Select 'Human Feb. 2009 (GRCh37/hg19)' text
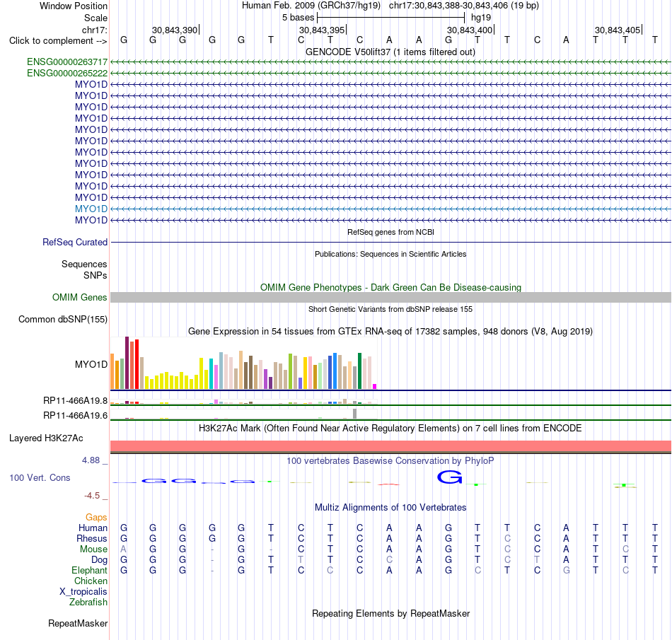The image size is (672, 640). click(311, 6)
